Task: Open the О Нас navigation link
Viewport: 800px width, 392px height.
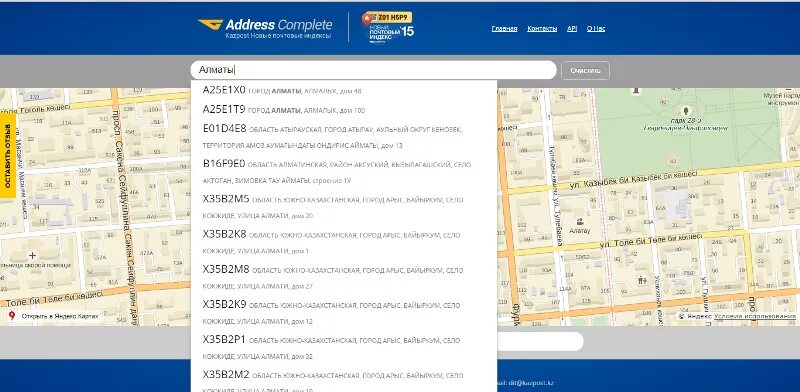Action: (x=596, y=29)
